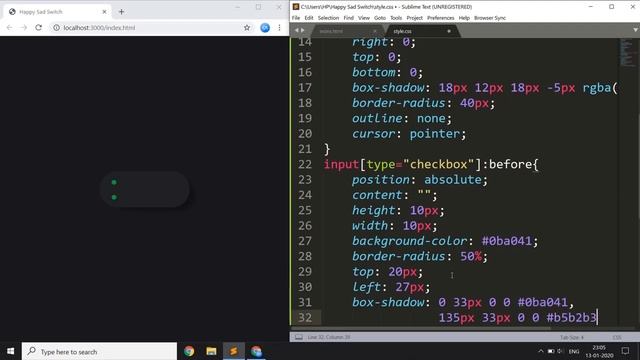Click line number 17 in the gutter
This screenshot has height=360, width=640.
(x=305, y=88)
